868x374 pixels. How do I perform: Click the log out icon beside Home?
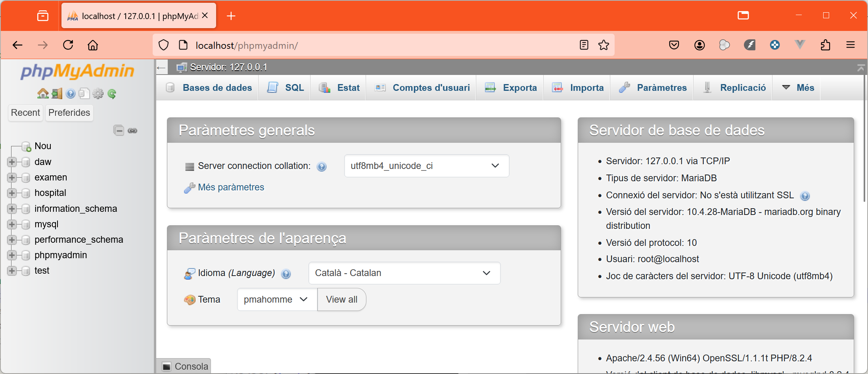click(57, 94)
